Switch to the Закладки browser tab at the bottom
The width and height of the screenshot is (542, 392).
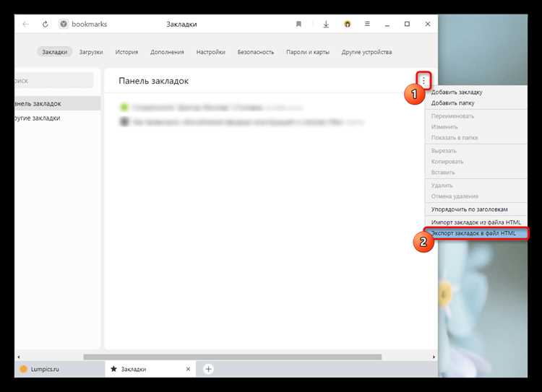[150, 369]
